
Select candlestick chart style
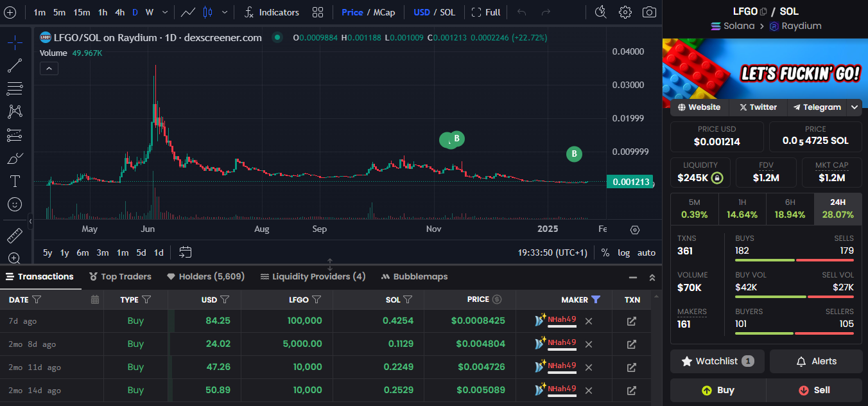coord(207,12)
